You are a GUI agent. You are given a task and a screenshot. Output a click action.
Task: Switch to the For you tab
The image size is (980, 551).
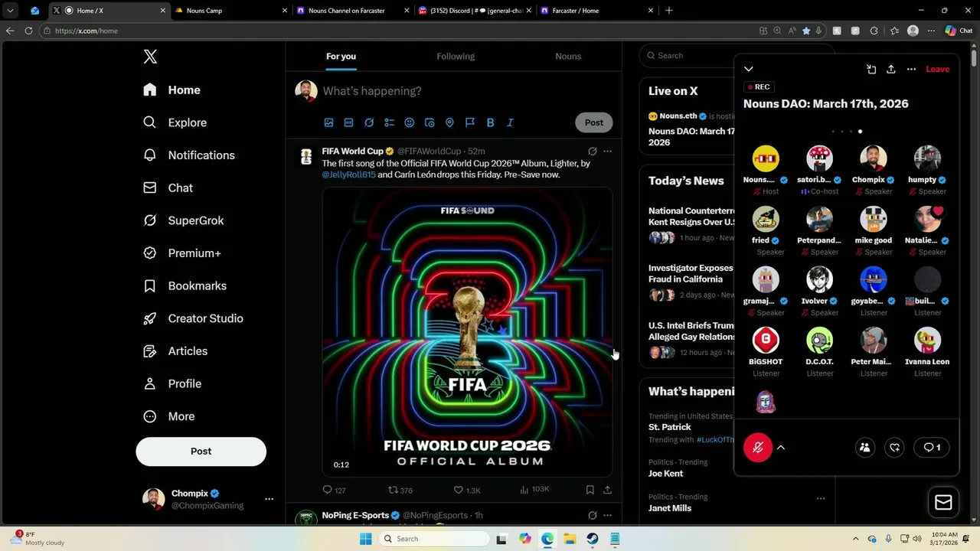click(x=341, y=56)
